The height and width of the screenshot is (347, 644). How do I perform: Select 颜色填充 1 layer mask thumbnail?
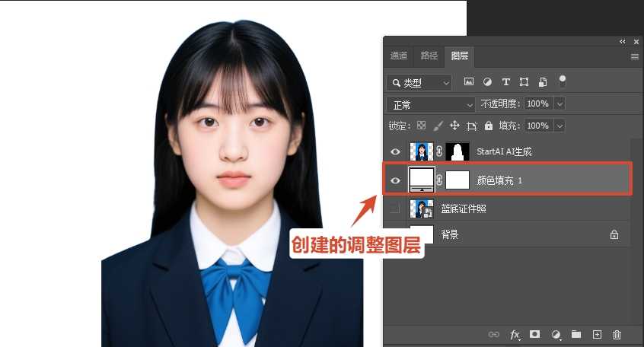[457, 180]
